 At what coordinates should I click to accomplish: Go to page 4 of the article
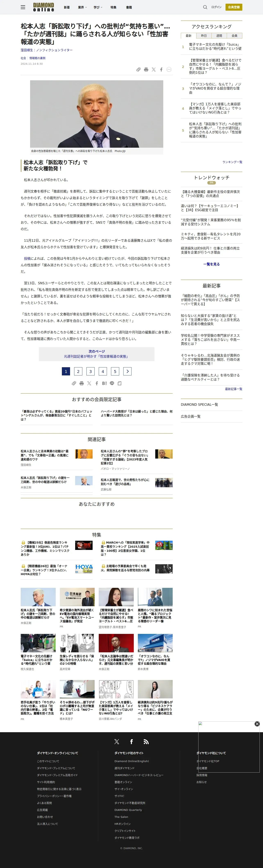click(103, 371)
